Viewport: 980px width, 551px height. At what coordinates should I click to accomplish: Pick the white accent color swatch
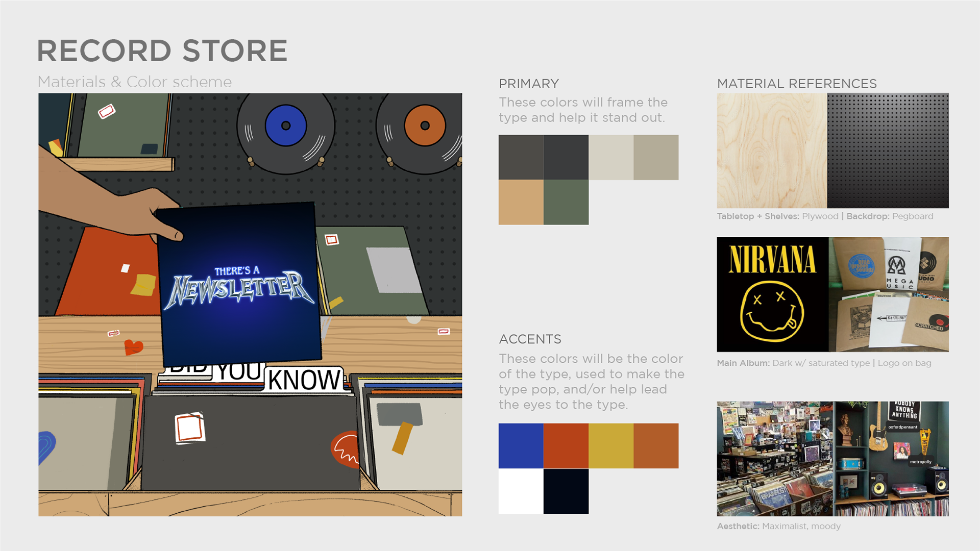coord(521,491)
